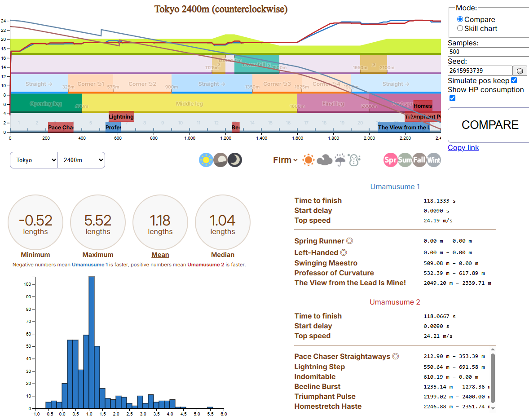Run the COMPARE simulation button
529x420 pixels.
489,125
